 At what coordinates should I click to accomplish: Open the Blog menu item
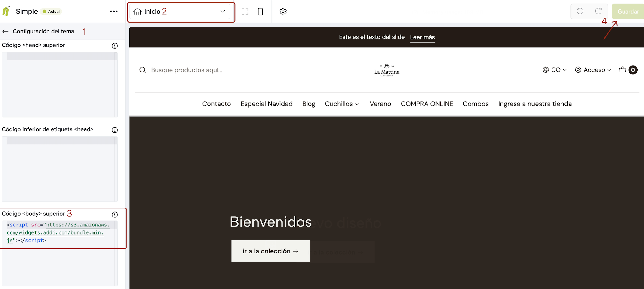309,104
